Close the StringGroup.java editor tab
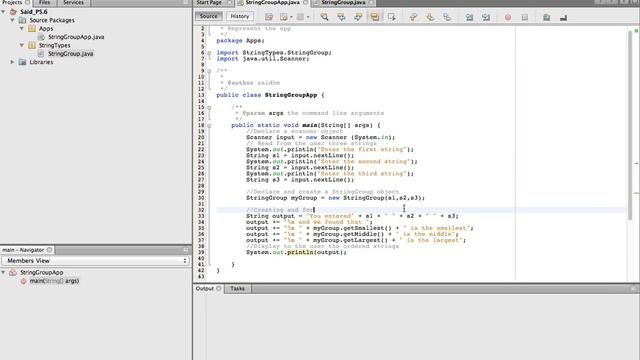Screen dimensions: 640x360 [371, 2]
